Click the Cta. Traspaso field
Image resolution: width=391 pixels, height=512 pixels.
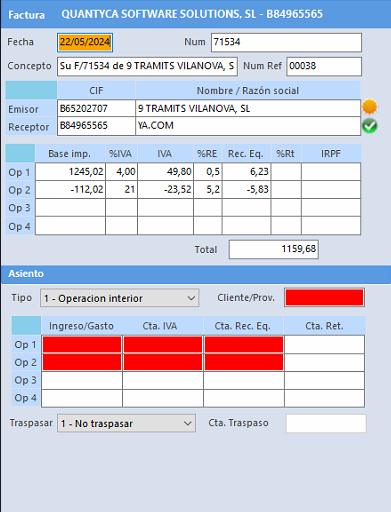pos(326,423)
